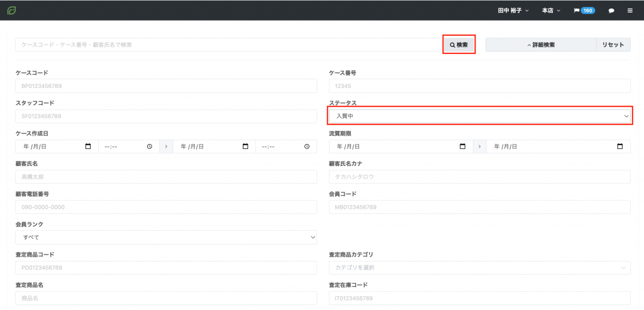Open the 会員ランク dropdown
Image resolution: width=644 pixels, height=310 pixels.
166,237
